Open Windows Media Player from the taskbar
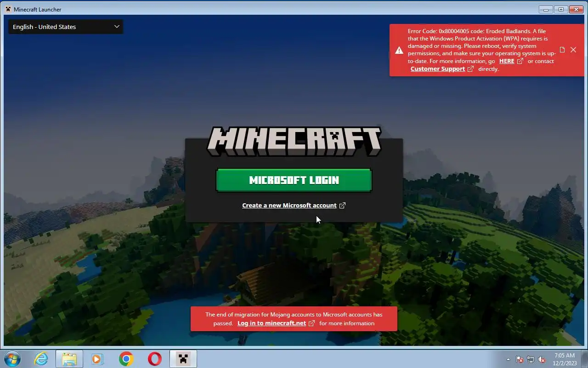The width and height of the screenshot is (588, 368). click(x=97, y=359)
